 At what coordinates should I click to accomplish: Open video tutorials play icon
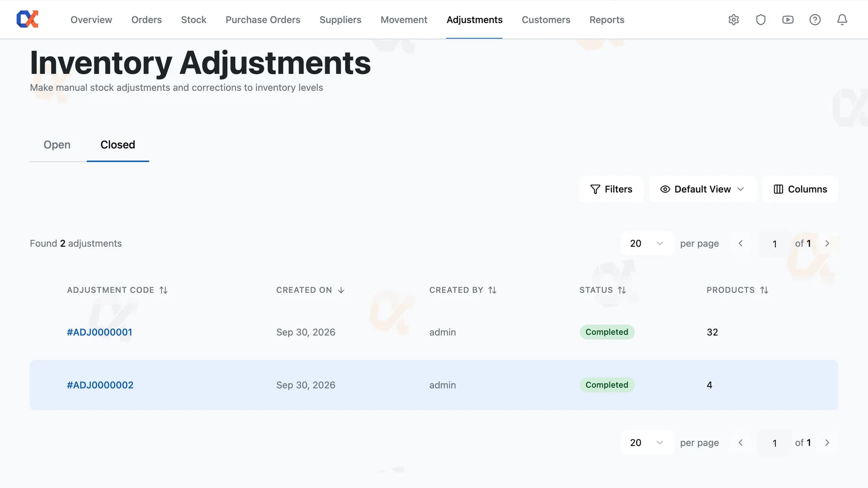point(788,20)
